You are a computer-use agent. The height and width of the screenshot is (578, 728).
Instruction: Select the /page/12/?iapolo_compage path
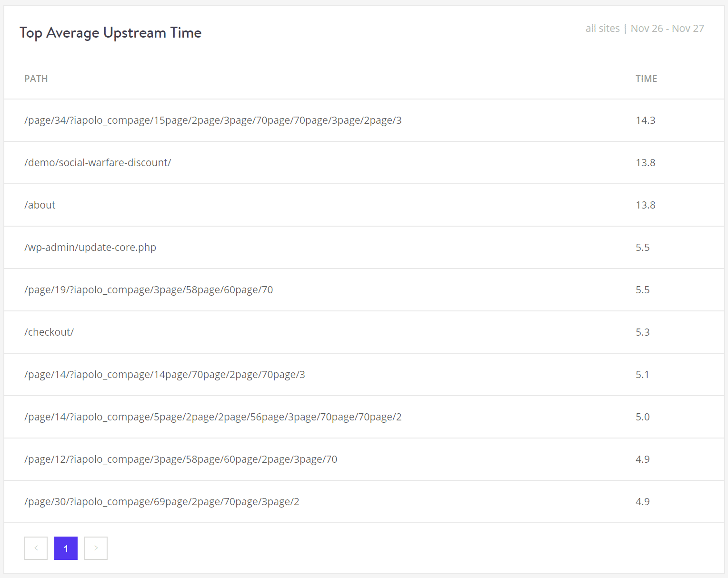(181, 459)
